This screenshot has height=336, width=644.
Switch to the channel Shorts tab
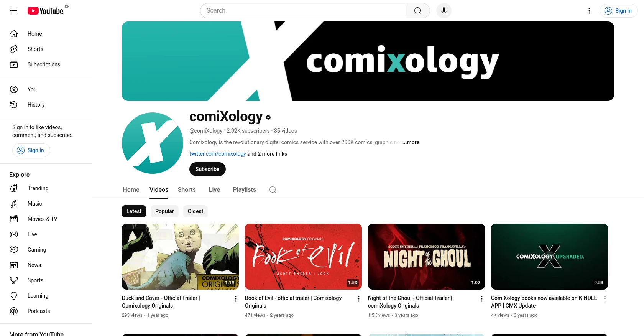[x=187, y=190]
